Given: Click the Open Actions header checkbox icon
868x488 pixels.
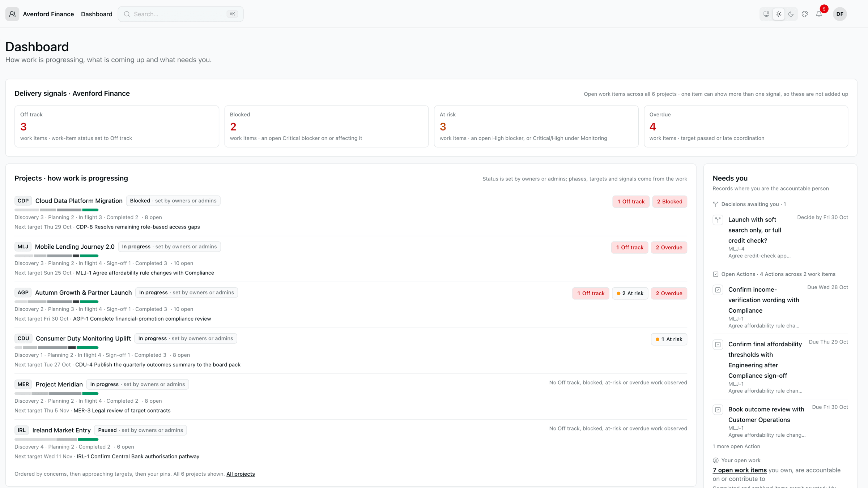Looking at the screenshot, I should pos(715,274).
